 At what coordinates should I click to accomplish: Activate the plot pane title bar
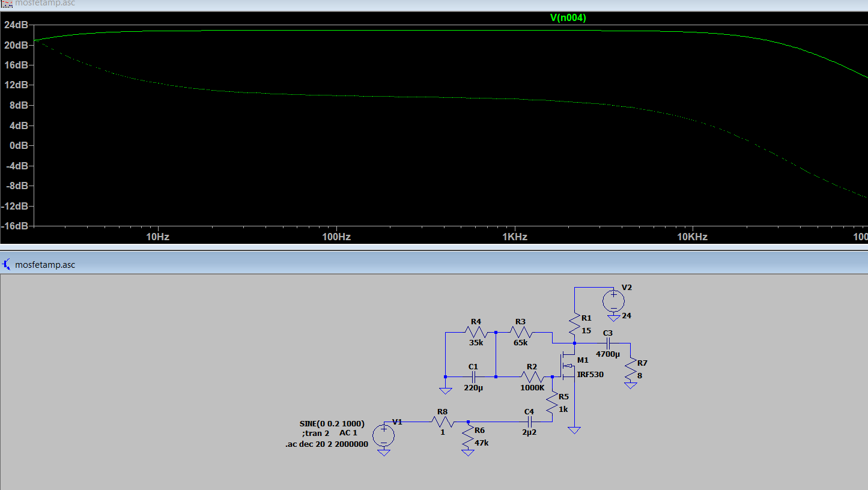(x=434, y=4)
